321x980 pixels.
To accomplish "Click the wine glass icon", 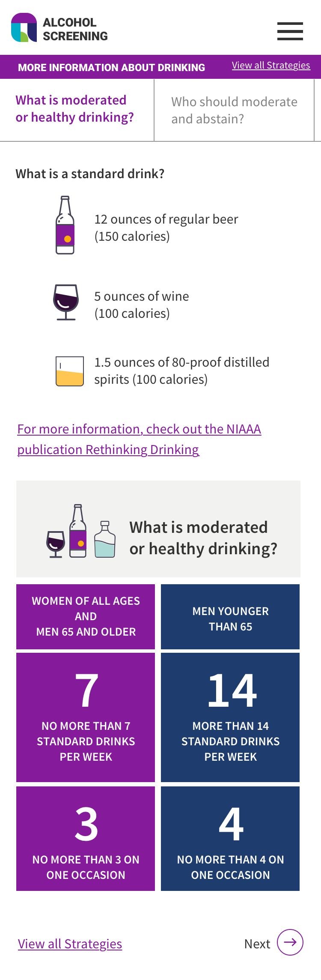I will tap(66, 302).
